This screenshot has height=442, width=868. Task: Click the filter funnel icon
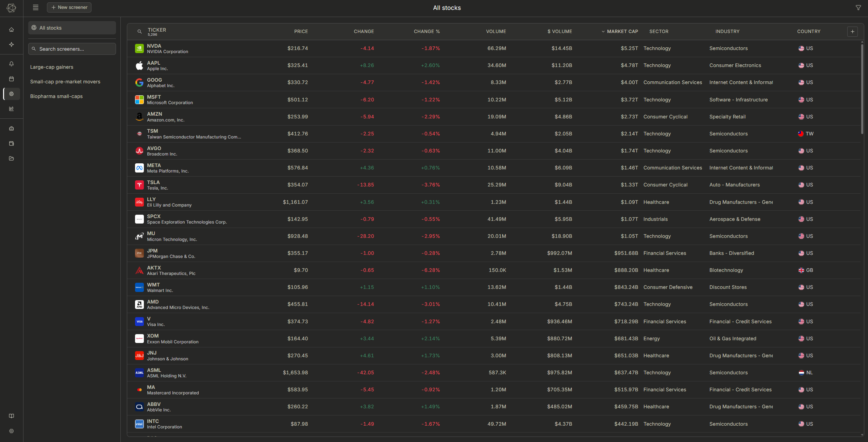[x=858, y=8]
